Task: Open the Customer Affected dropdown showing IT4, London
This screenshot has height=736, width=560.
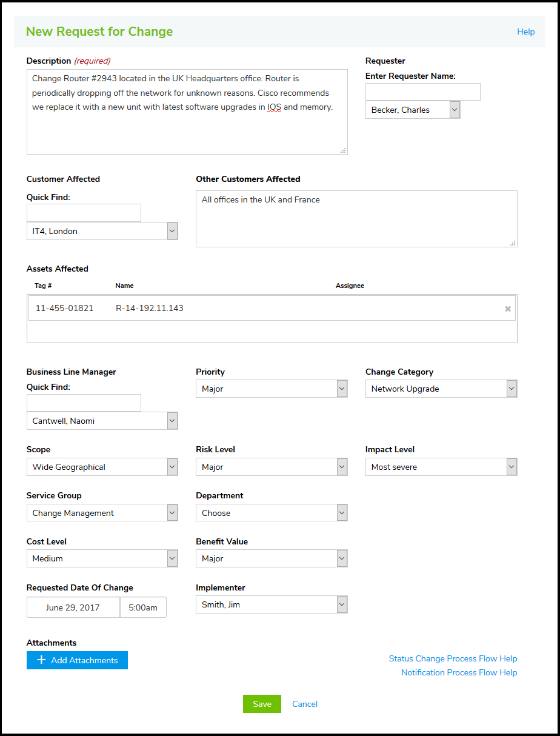Action: (x=102, y=231)
